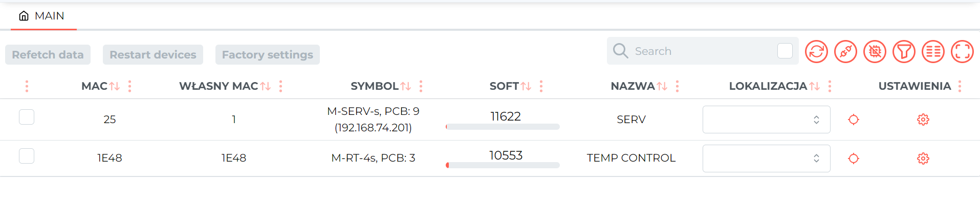Click the plug connection icon
Viewport: 980px width, 198px height.
coord(845,51)
